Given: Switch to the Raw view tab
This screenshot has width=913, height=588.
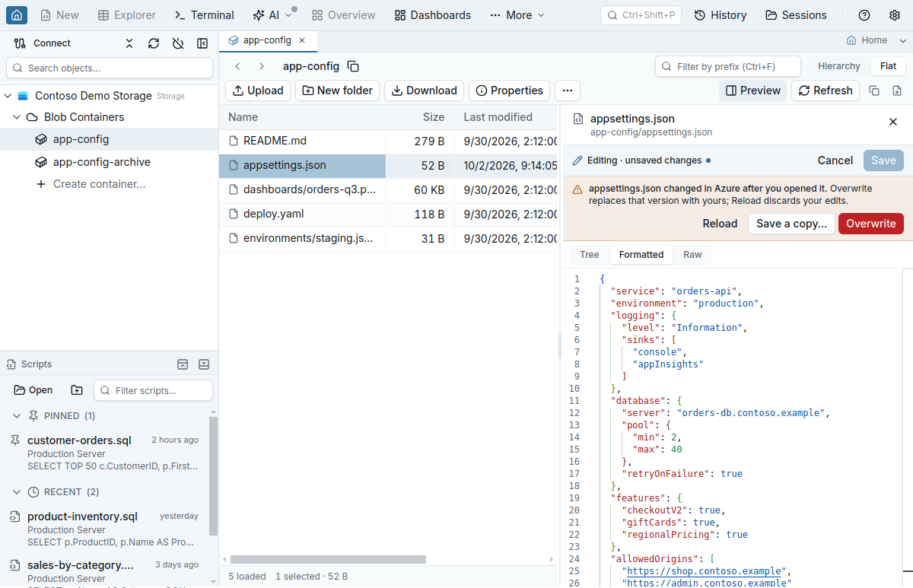Looking at the screenshot, I should pos(692,255).
